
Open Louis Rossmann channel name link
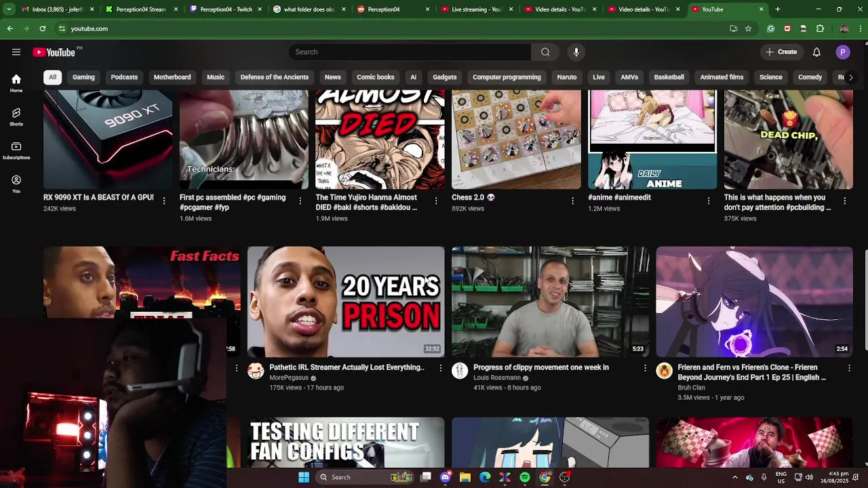pyautogui.click(x=496, y=378)
